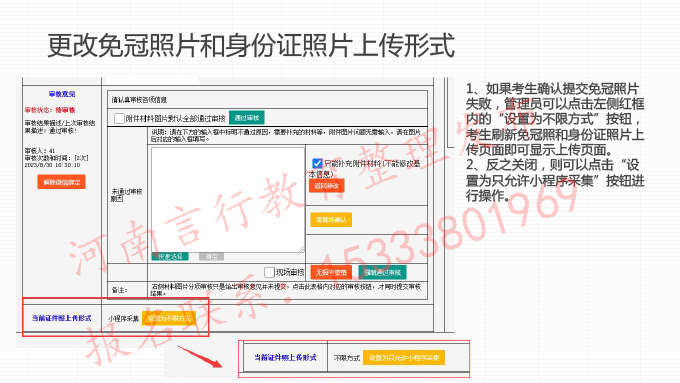Click the 设置为不限方式 button
Viewport: 680px width, 383px height.
coord(169,318)
